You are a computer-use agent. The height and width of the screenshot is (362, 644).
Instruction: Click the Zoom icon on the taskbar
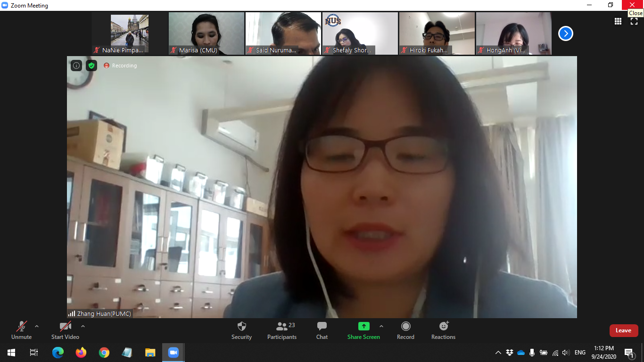click(x=173, y=353)
